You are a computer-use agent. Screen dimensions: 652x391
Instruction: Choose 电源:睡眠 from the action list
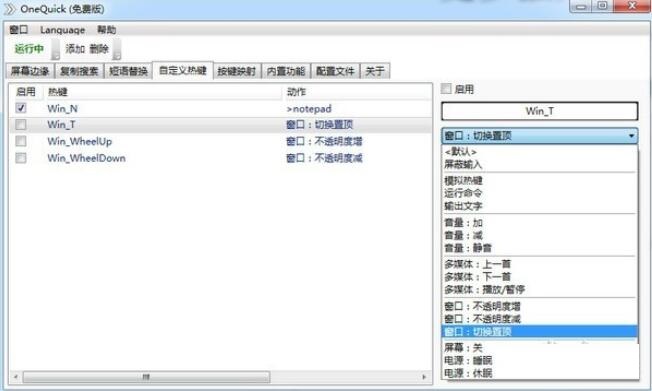pyautogui.click(x=539, y=360)
